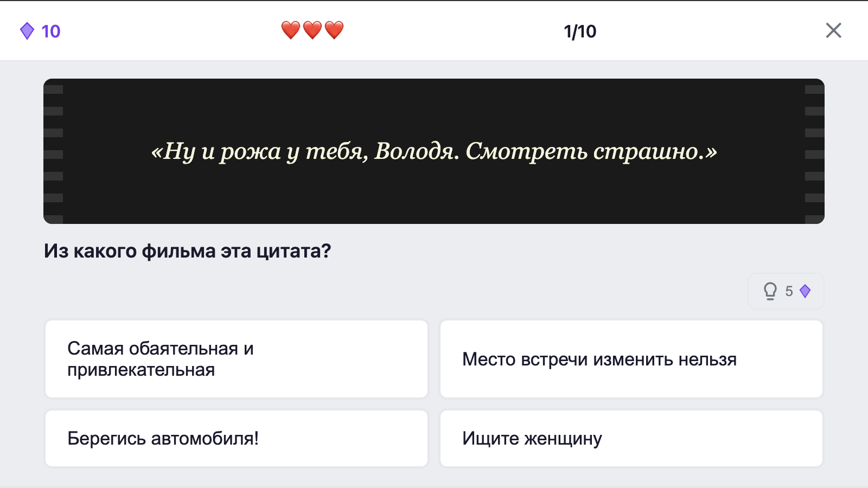Viewport: 868px width, 488px height.
Task: Click the question progress indicator 1/10
Action: (580, 31)
